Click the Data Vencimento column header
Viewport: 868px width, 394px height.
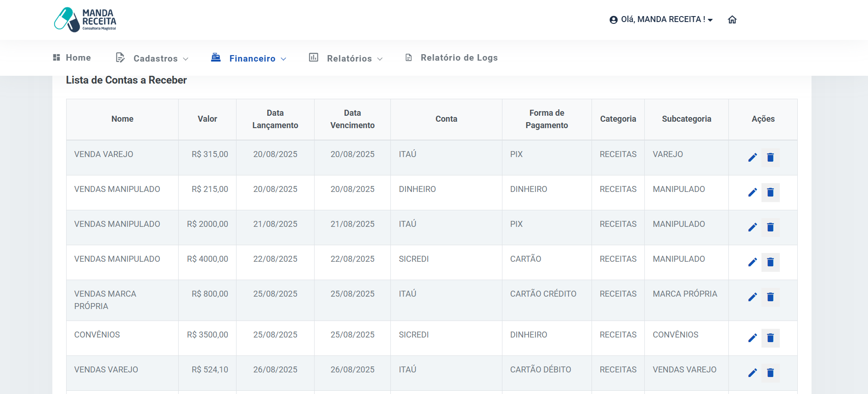coord(352,119)
